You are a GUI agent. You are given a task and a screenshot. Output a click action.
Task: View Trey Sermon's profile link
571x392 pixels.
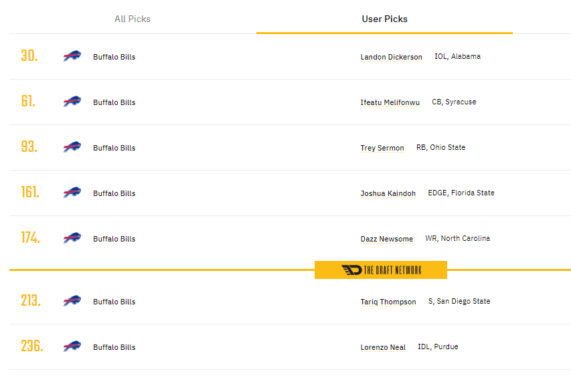coord(382,148)
